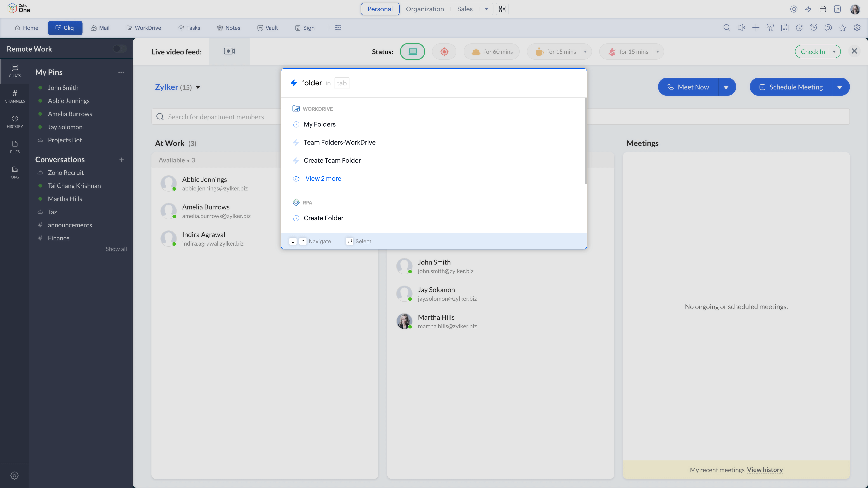Open the Files panel in the sidebar
The height and width of the screenshot is (488, 868).
point(14,147)
